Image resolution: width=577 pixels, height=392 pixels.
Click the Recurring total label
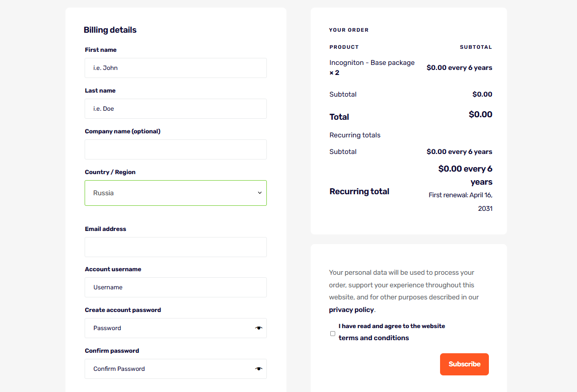(359, 191)
